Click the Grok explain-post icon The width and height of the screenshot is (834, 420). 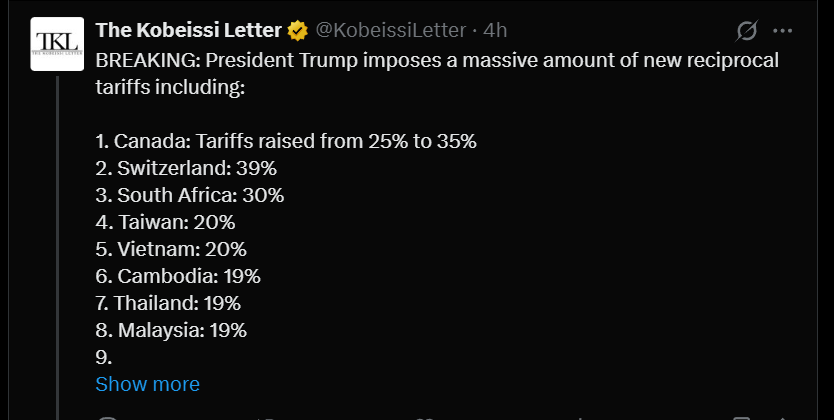pos(747,31)
